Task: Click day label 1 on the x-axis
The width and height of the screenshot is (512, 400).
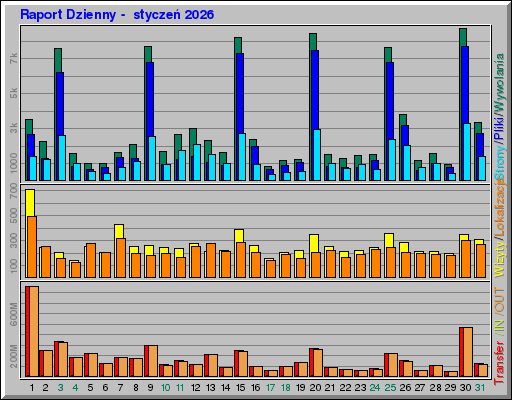Action: tap(32, 388)
